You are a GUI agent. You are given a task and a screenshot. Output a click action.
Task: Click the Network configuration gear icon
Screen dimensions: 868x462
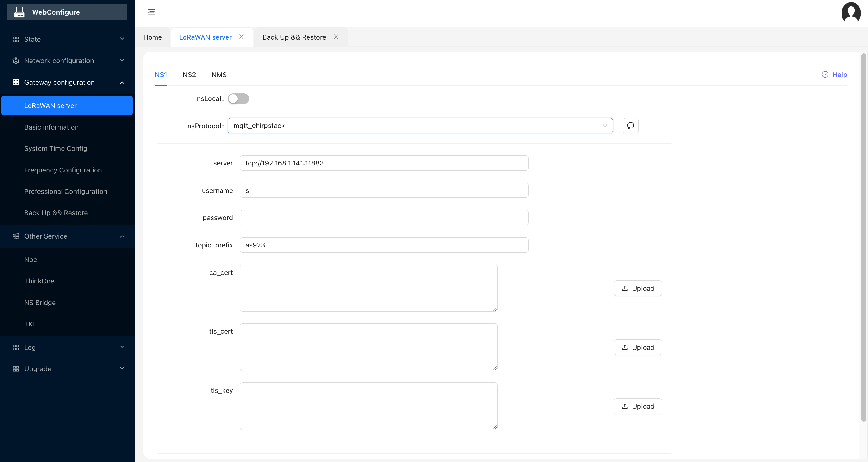pos(16,61)
